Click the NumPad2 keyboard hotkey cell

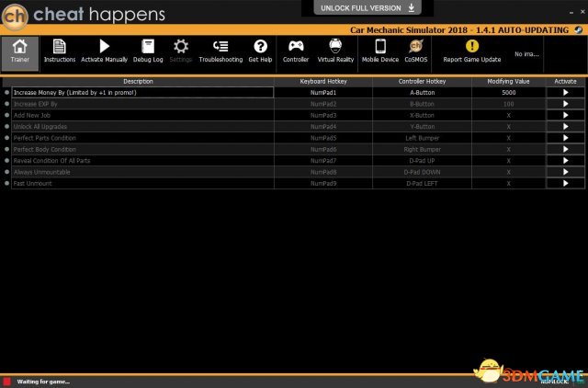pyautogui.click(x=323, y=104)
